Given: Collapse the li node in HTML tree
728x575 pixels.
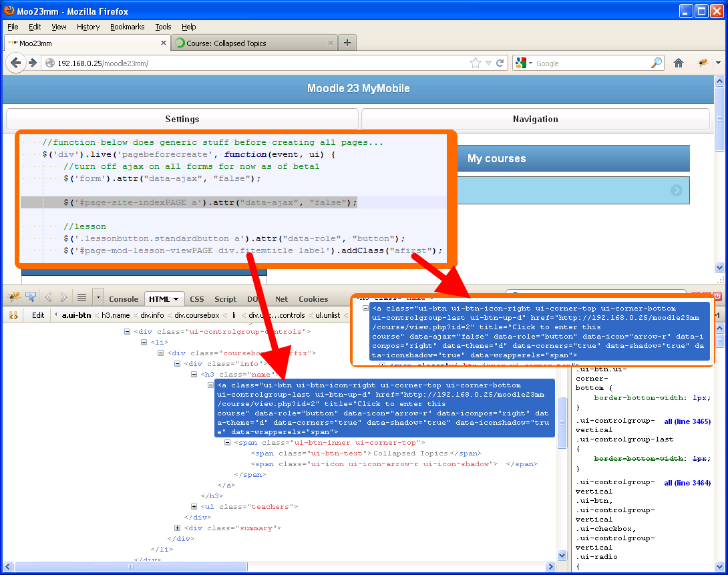Looking at the screenshot, I should pyautogui.click(x=144, y=342).
